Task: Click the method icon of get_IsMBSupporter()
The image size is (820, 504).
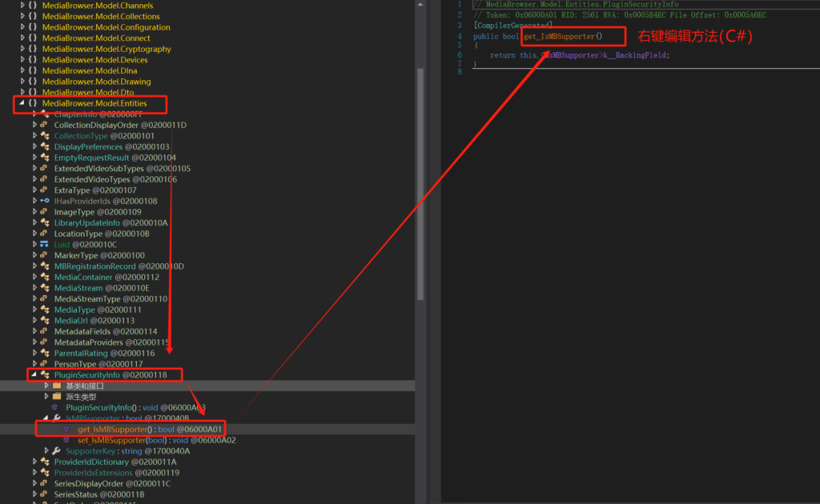Action: pyautogui.click(x=67, y=430)
